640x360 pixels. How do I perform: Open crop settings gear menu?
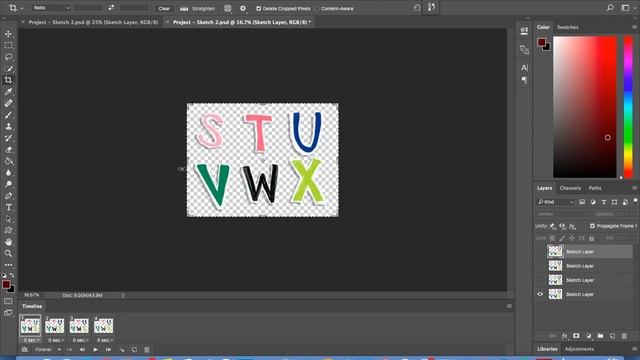tap(243, 8)
